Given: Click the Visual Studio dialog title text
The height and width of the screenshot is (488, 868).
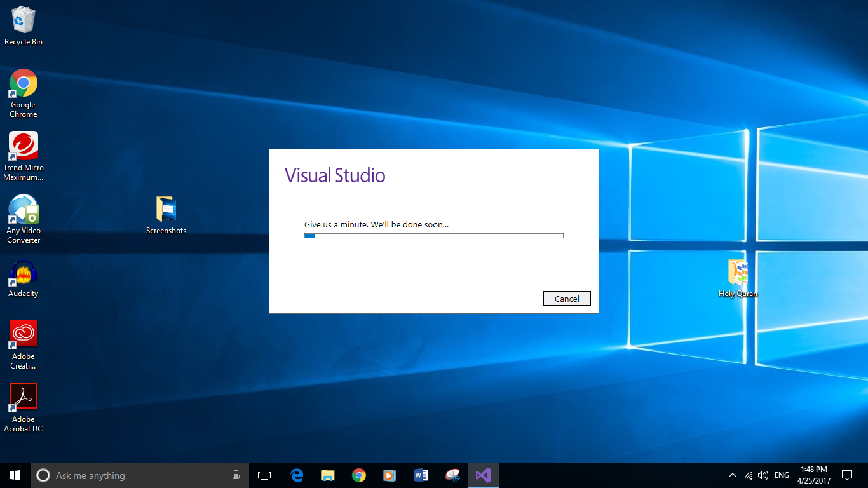Looking at the screenshot, I should pyautogui.click(x=335, y=175).
